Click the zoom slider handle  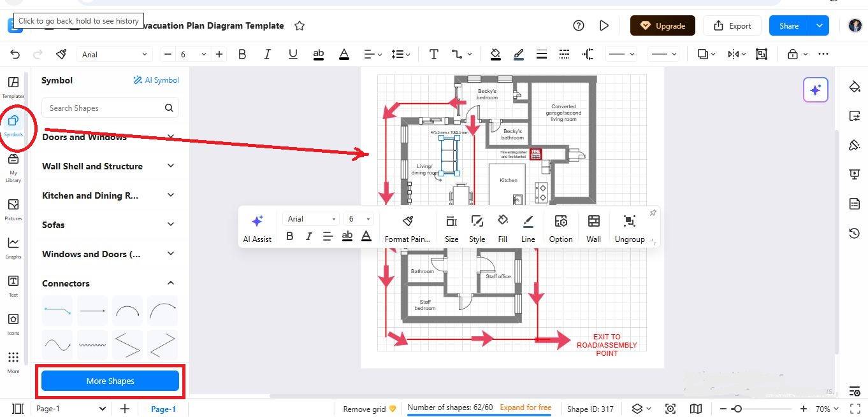(x=737, y=409)
